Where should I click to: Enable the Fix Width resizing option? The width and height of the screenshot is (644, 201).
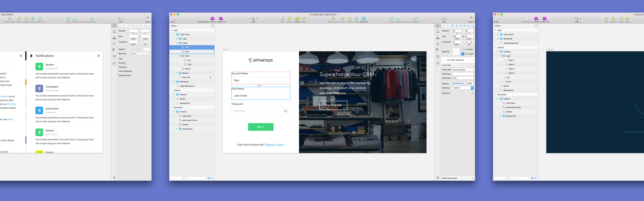coord(463,49)
